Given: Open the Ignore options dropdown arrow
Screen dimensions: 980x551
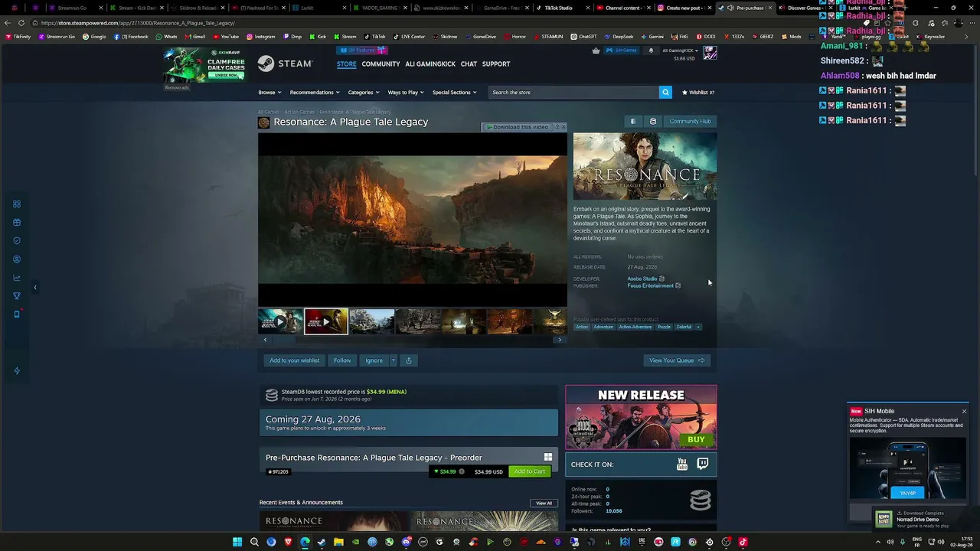Looking at the screenshot, I should click(x=394, y=360).
